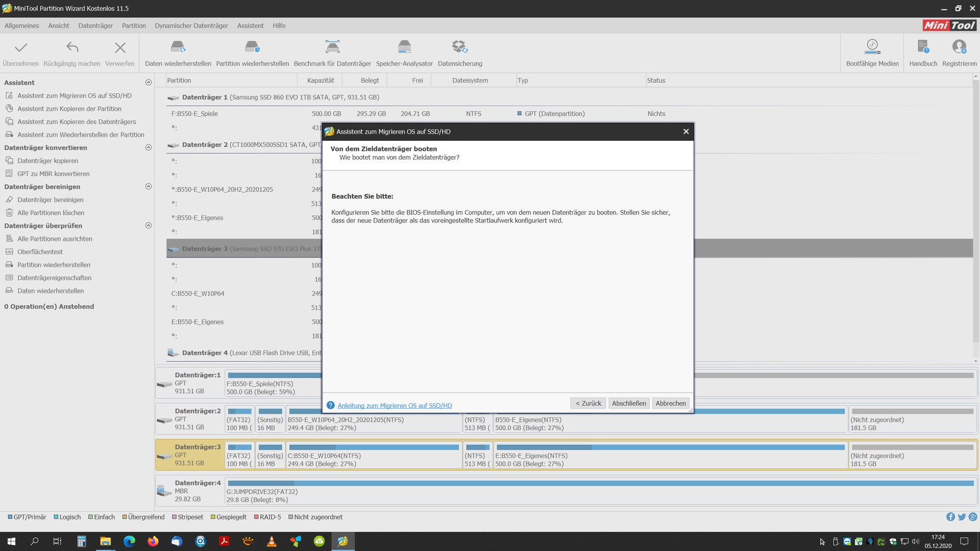
Task: Collapse the Assistent sidebar section
Action: click(149, 83)
